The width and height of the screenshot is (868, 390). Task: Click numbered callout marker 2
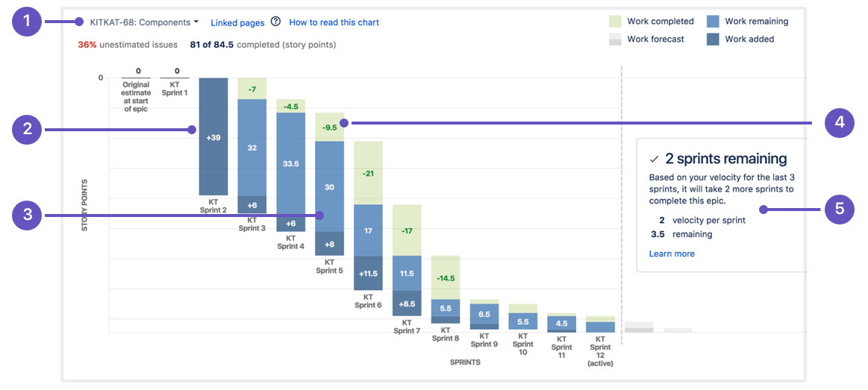pos(28,130)
